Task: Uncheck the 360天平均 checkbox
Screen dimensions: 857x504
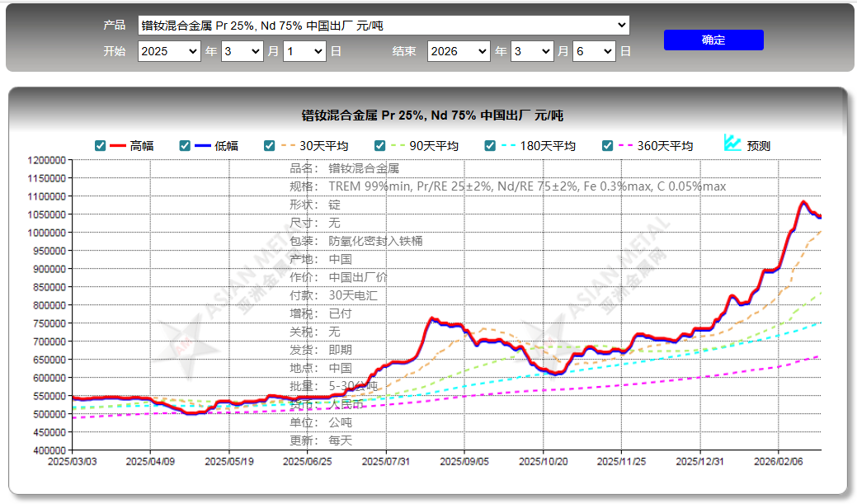Action: tap(607, 145)
